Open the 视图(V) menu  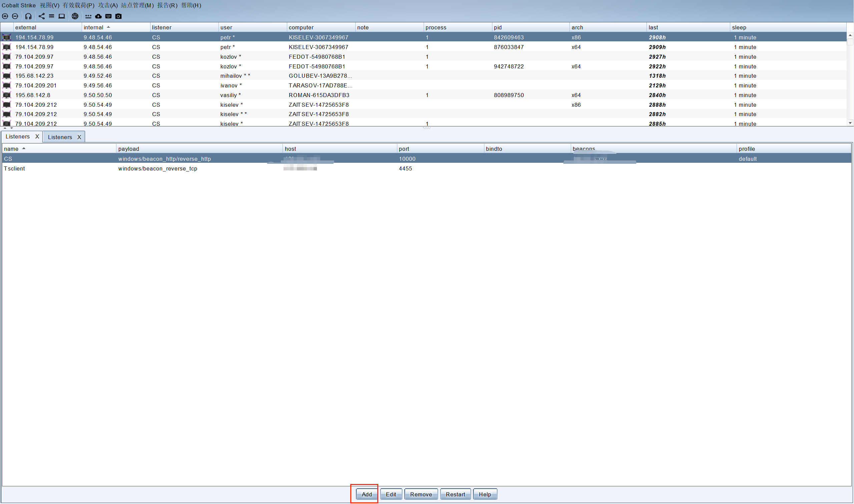50,5
